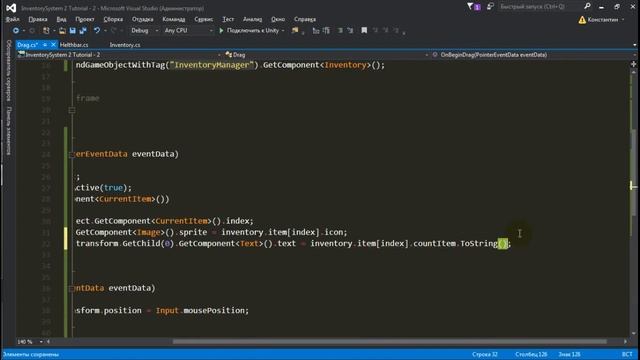
Task: Click the editor split handle above the scrollbar
Action: (x=633, y=64)
